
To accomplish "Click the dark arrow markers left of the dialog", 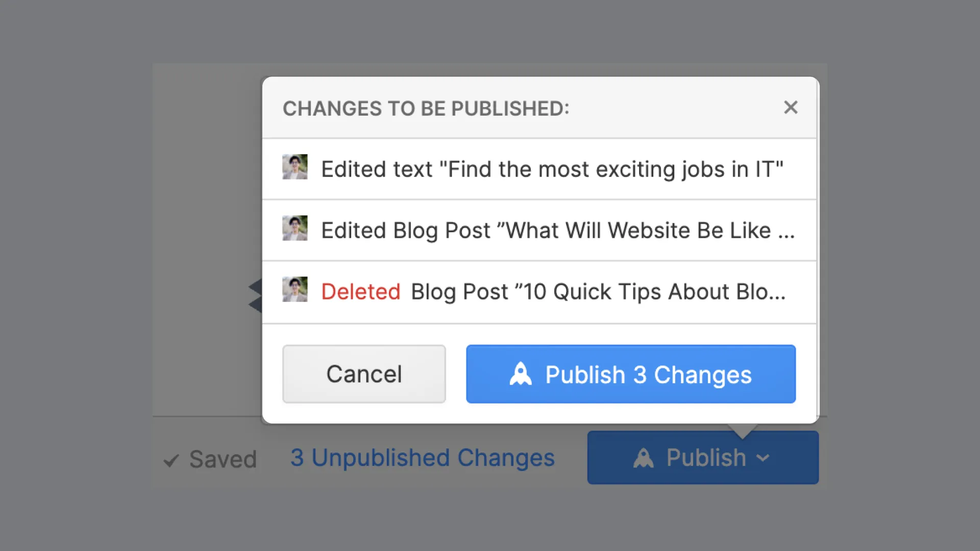I will (255, 295).
